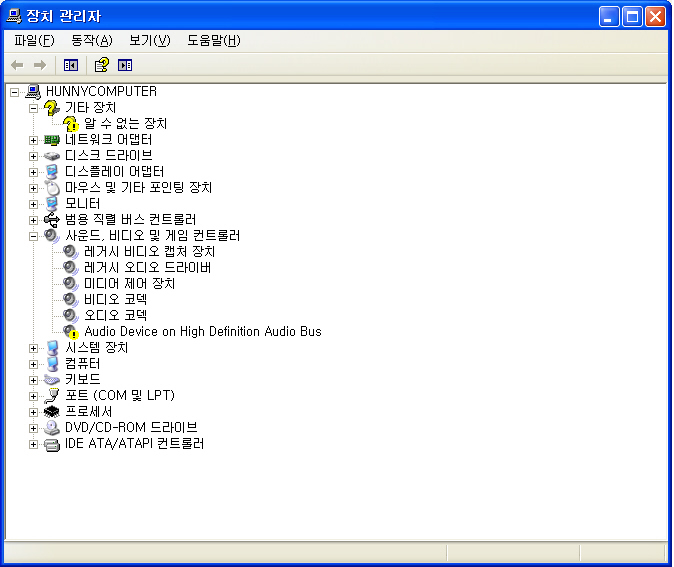Viewport: 674px width, 567px height.
Task: Click speaker icon of 오디오 코덱
Action: point(71,316)
